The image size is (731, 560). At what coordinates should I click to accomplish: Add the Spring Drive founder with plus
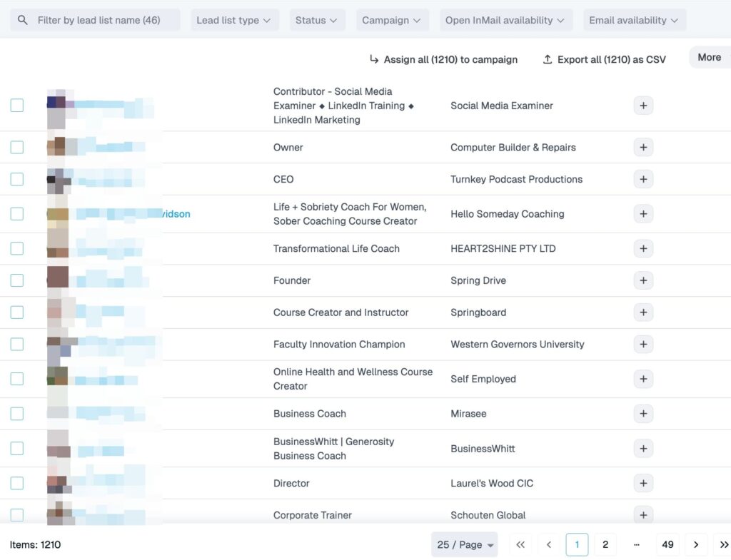click(x=643, y=280)
